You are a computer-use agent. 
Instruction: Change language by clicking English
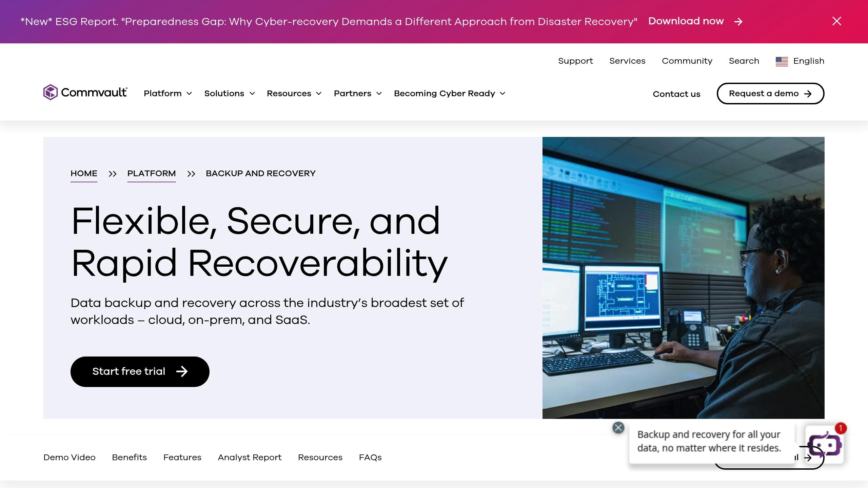(x=809, y=61)
